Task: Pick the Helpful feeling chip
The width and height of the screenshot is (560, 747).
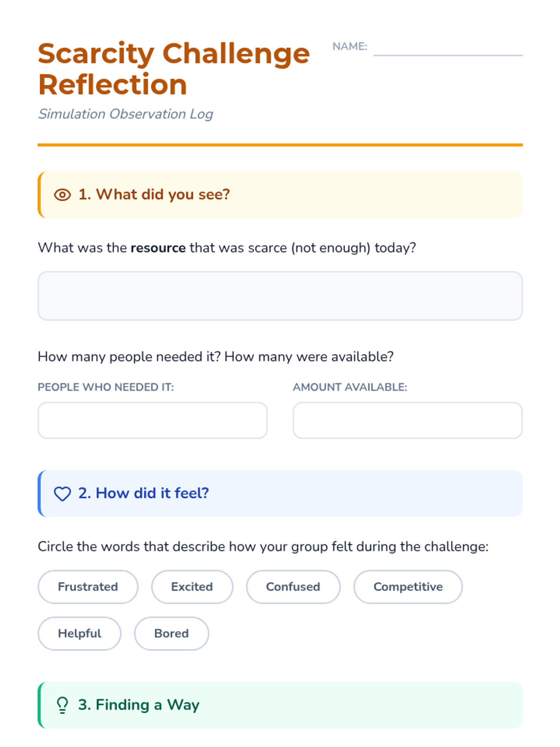Action: pos(79,634)
